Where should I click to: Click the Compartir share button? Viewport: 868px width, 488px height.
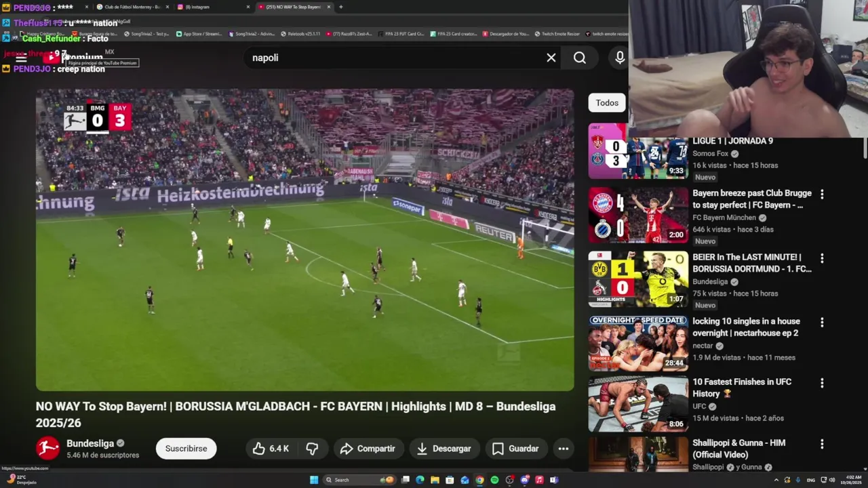pyautogui.click(x=368, y=449)
